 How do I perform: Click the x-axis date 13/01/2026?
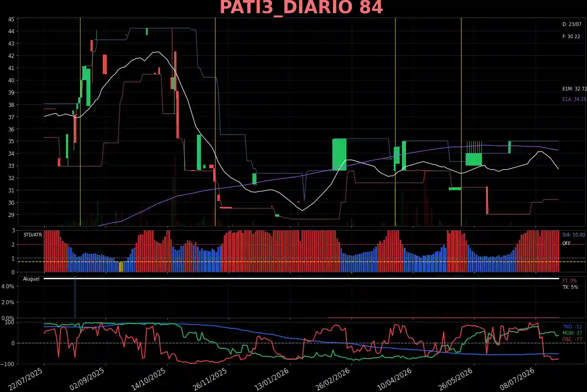pos(273,379)
